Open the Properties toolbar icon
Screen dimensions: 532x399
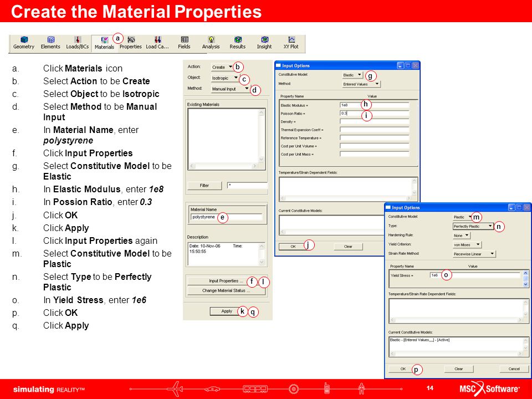[x=131, y=43]
